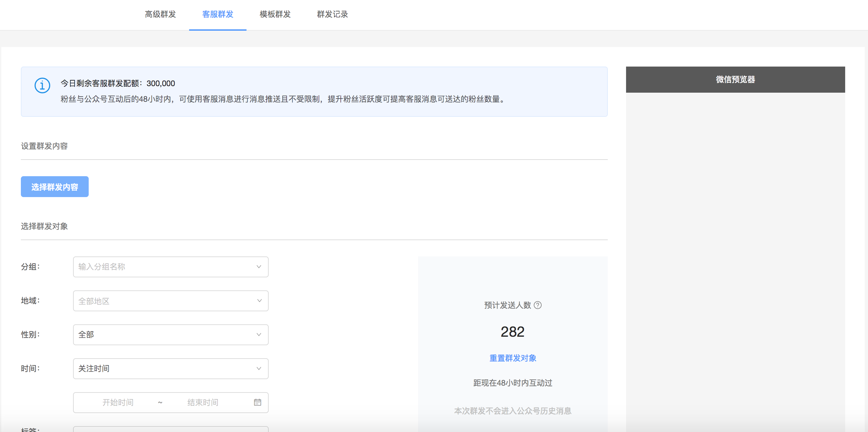This screenshot has height=432, width=868.
Task: Click calendar icon in date range field
Action: 258,402
